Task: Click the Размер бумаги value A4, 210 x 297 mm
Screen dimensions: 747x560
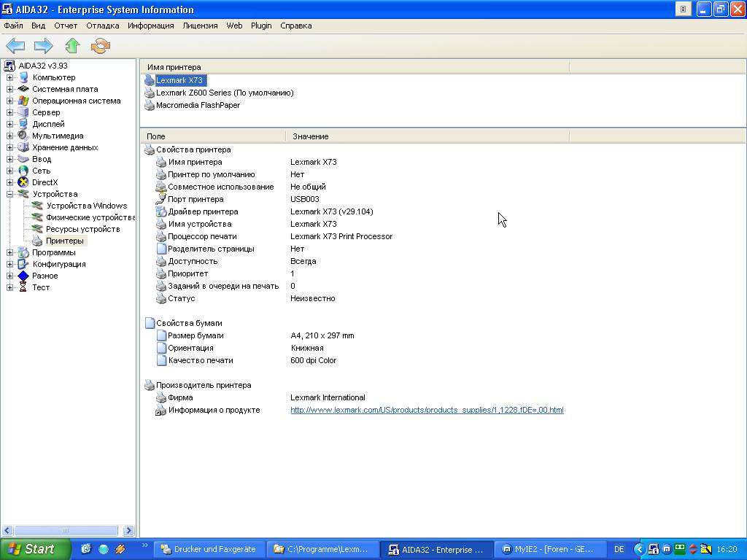Action: tap(322, 335)
